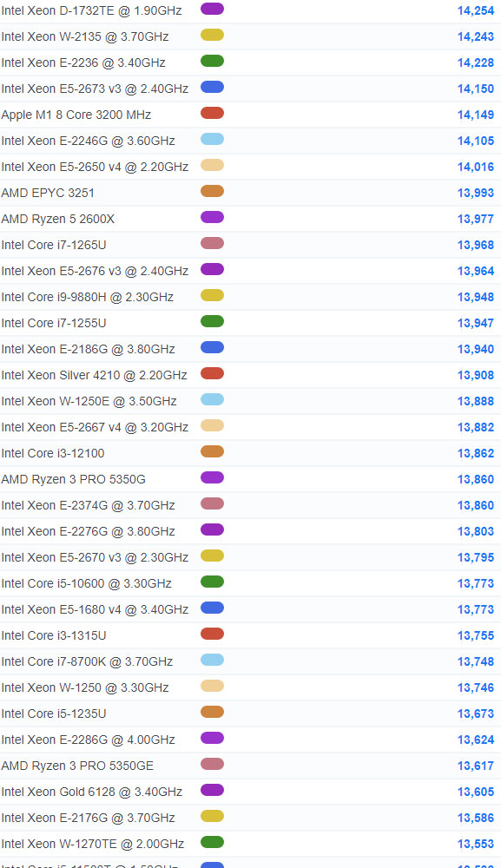Click the 14,228 score value

pos(476,62)
